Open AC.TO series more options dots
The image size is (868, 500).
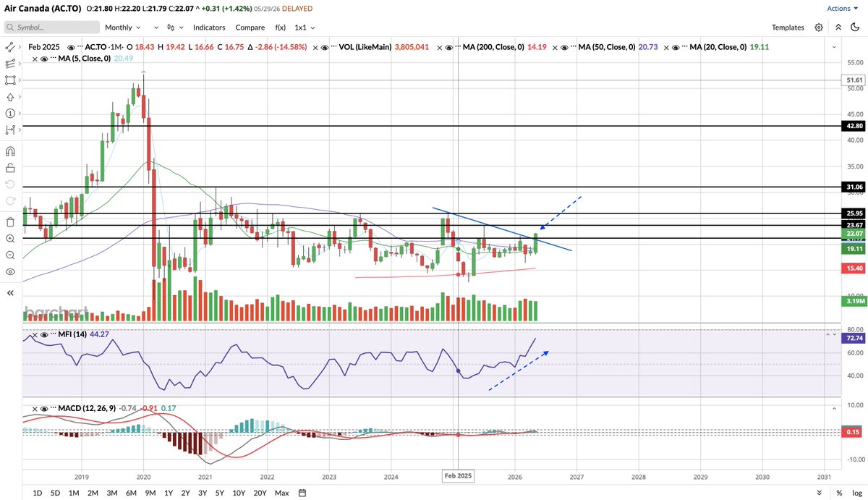coord(80,46)
